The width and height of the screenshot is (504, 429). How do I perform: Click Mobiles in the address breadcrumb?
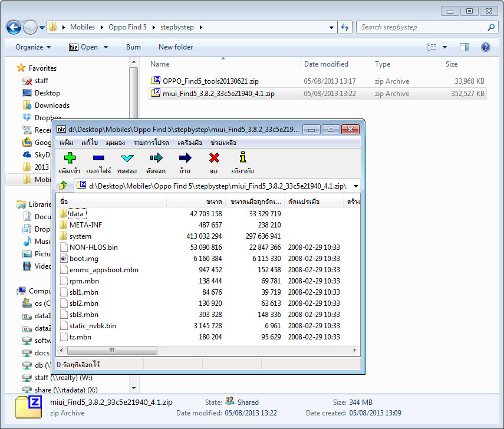coord(83,27)
